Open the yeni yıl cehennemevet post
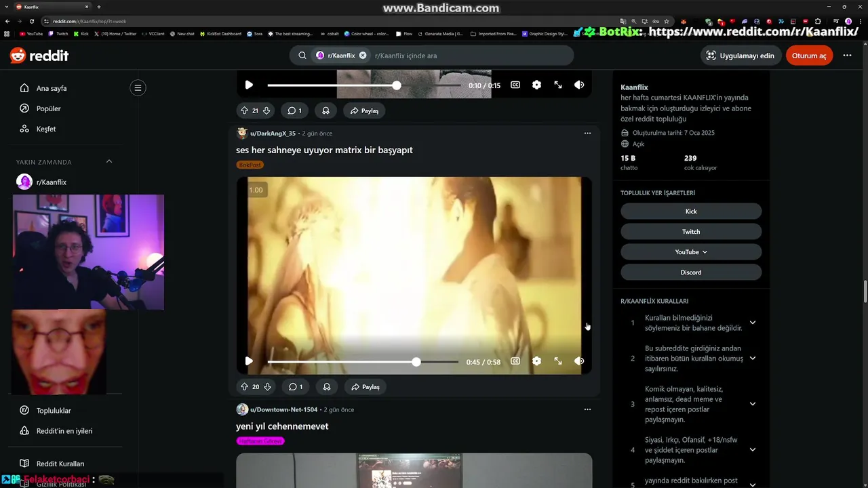 coord(282,426)
